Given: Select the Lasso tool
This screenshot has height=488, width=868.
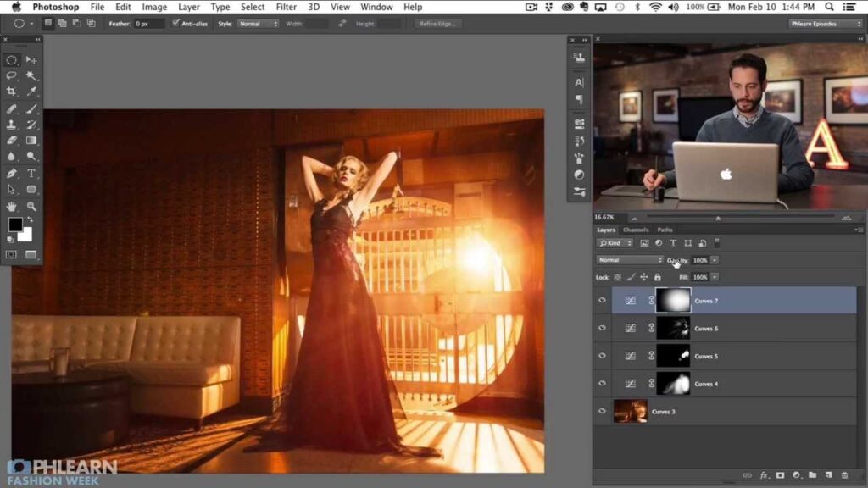Looking at the screenshot, I should pos(12,75).
